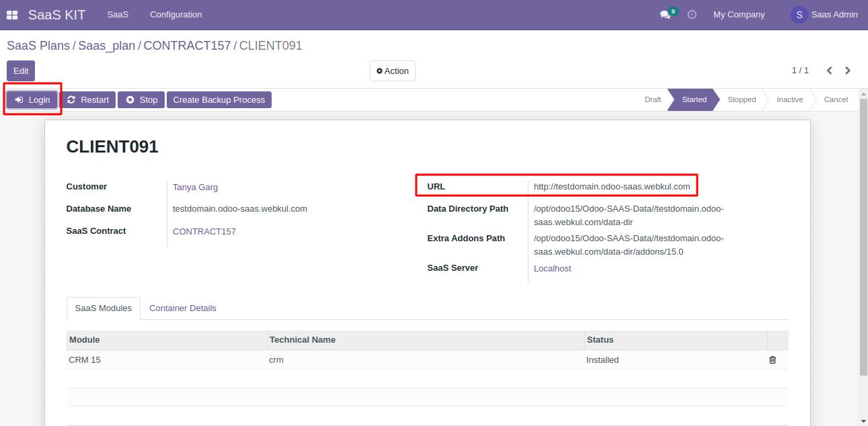Click the Data Directory Path value
Screen dimensions: 868x426
click(629, 216)
